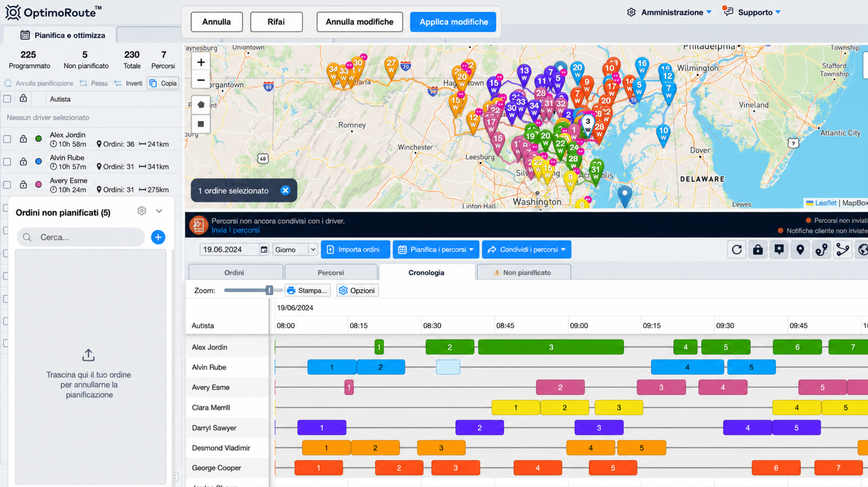Viewport: 868px width, 487px height.
Task: Open timeline Opzioni settings
Action: (x=357, y=290)
